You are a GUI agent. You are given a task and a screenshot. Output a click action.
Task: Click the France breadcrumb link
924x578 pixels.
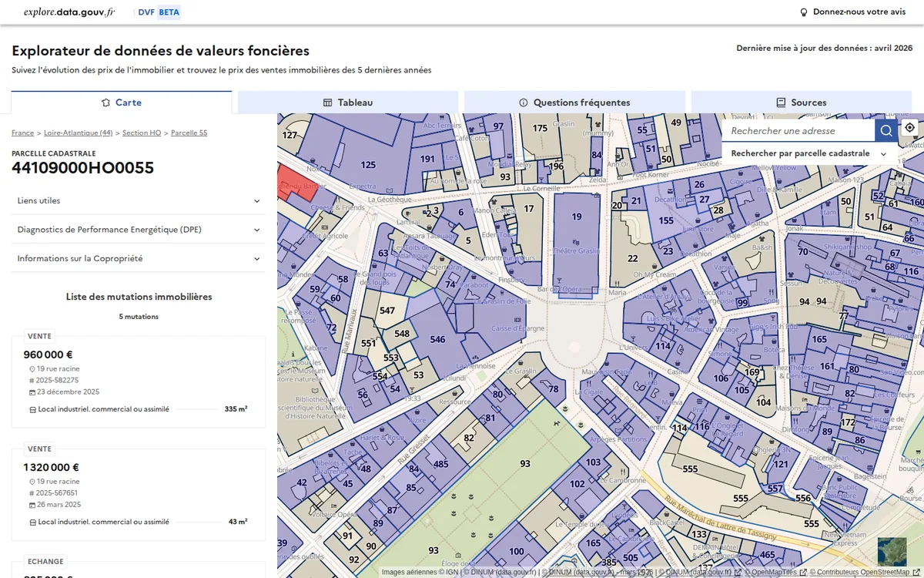(22, 133)
